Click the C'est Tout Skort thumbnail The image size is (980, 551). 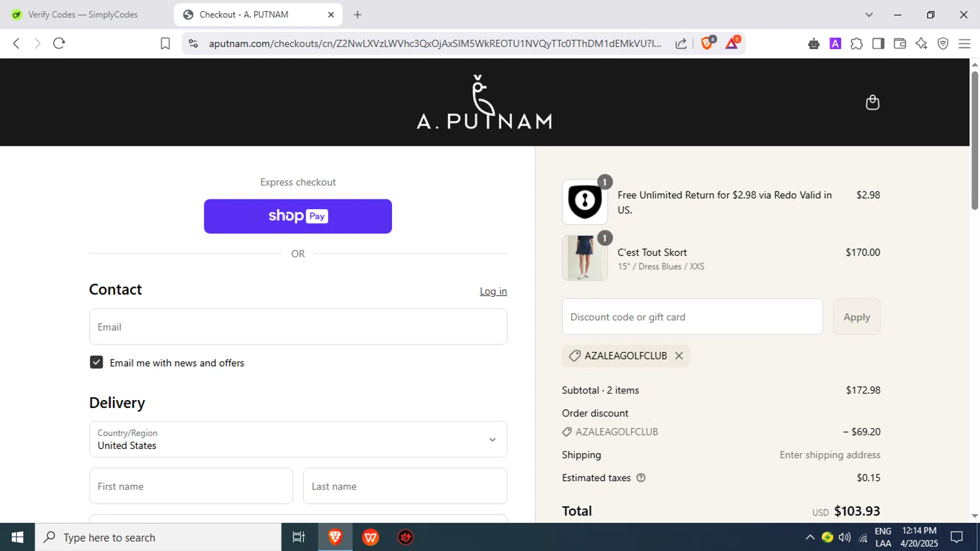coord(585,258)
